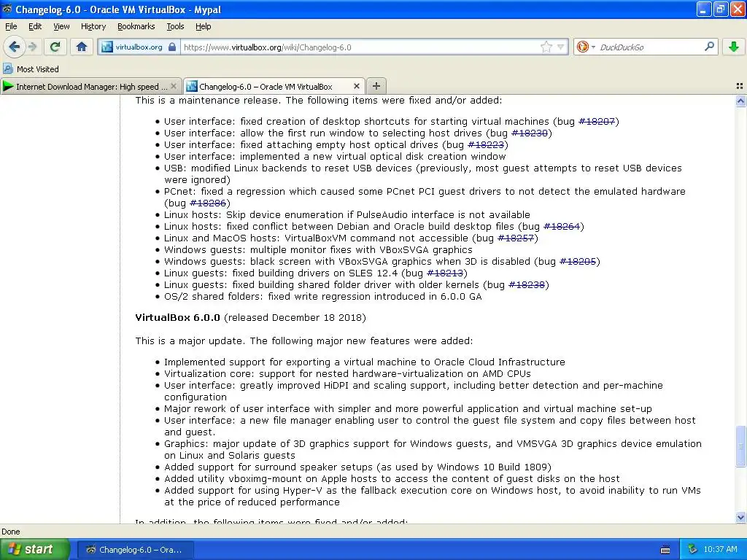The image size is (747, 560).
Task: Click the scrollbar up arrow
Action: 740,101
